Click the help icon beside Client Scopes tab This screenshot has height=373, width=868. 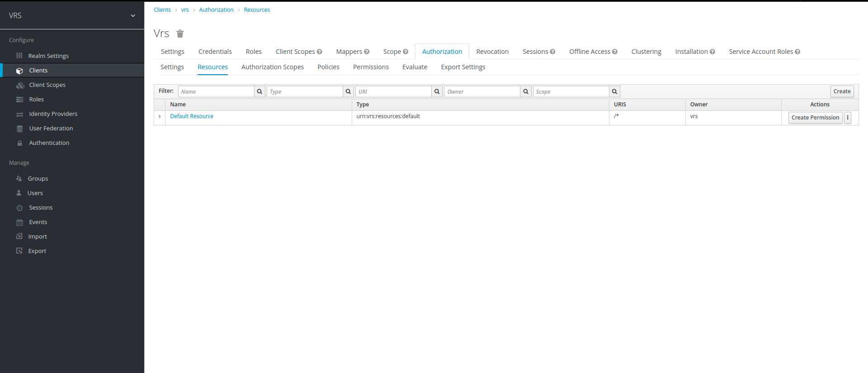pos(320,52)
